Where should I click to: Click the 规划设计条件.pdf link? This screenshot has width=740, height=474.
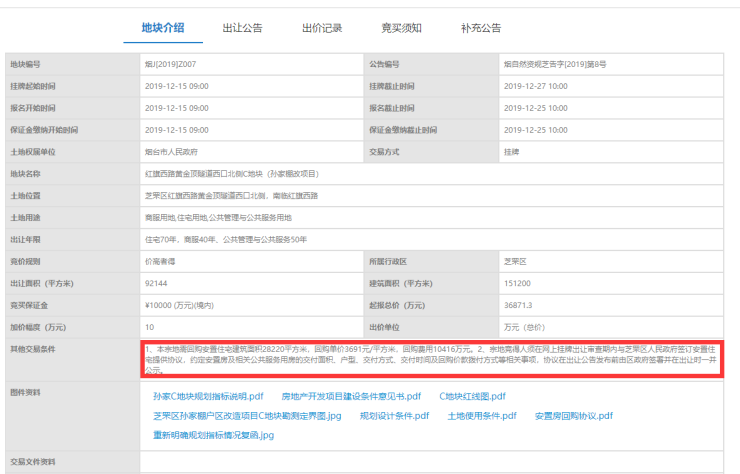(x=394, y=415)
